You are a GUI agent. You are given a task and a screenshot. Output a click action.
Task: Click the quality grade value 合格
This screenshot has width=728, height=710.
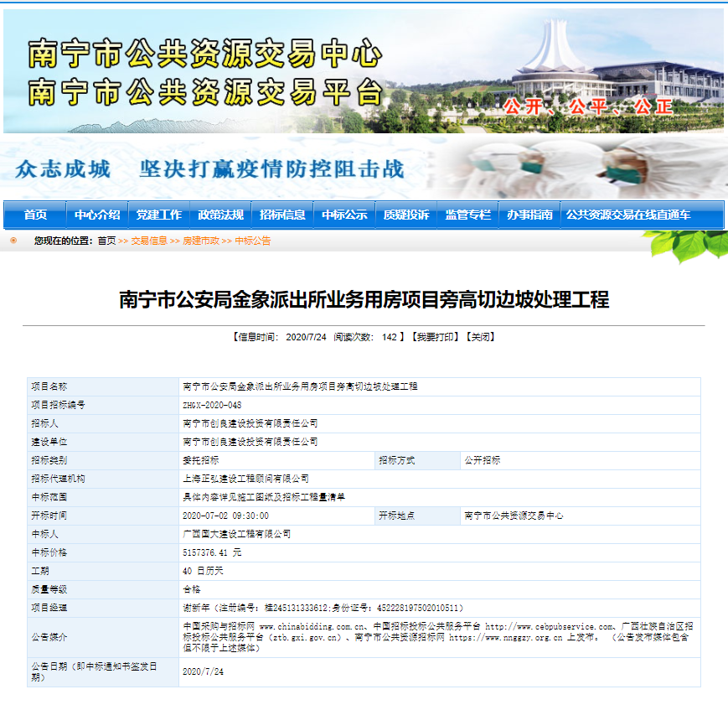[192, 589]
